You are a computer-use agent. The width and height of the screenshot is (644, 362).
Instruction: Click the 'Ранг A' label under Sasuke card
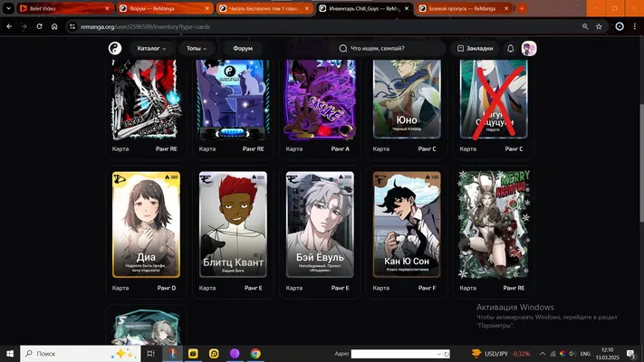click(x=340, y=149)
